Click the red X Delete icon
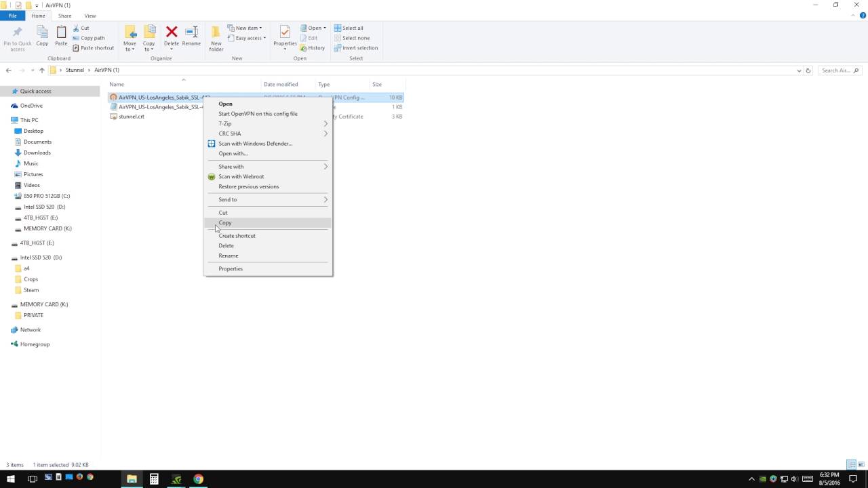 [x=172, y=32]
